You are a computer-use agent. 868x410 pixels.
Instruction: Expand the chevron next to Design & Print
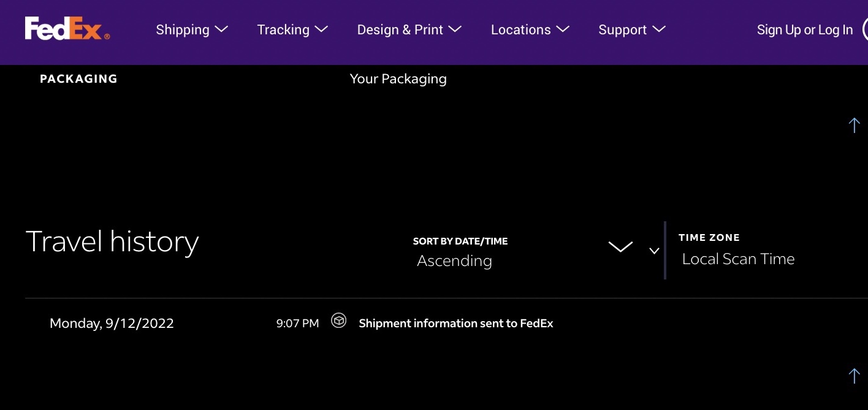[455, 29]
